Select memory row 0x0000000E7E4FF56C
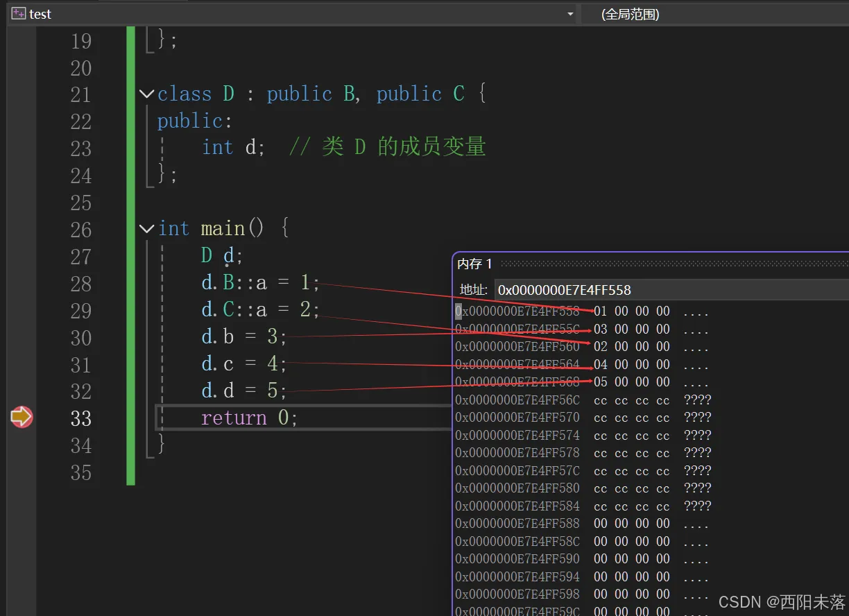849x616 pixels. [583, 400]
